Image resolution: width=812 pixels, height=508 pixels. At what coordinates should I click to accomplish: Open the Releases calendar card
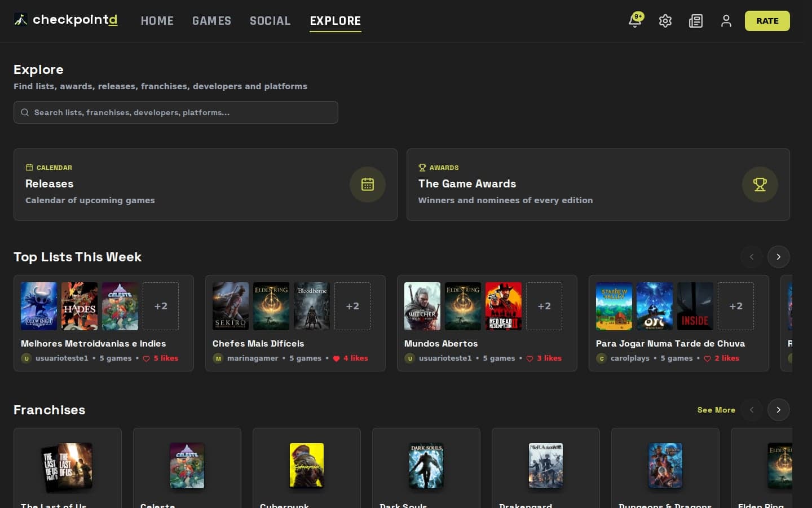pos(205,185)
